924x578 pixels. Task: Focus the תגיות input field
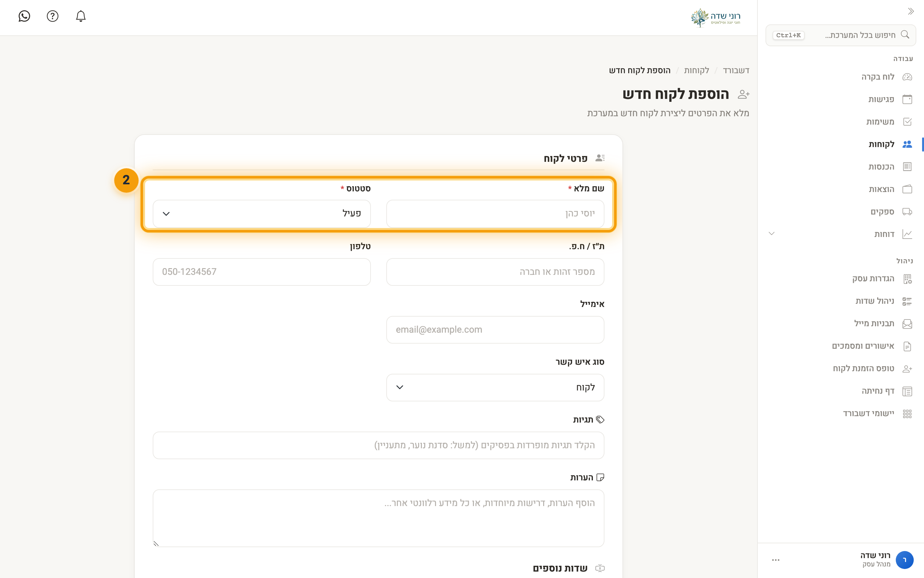pos(378,445)
